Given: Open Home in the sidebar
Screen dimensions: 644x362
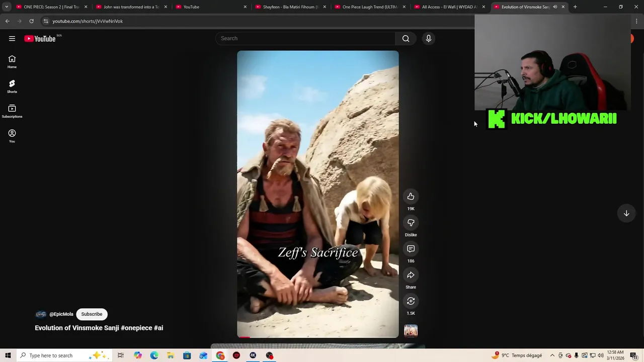Looking at the screenshot, I should click(12, 62).
